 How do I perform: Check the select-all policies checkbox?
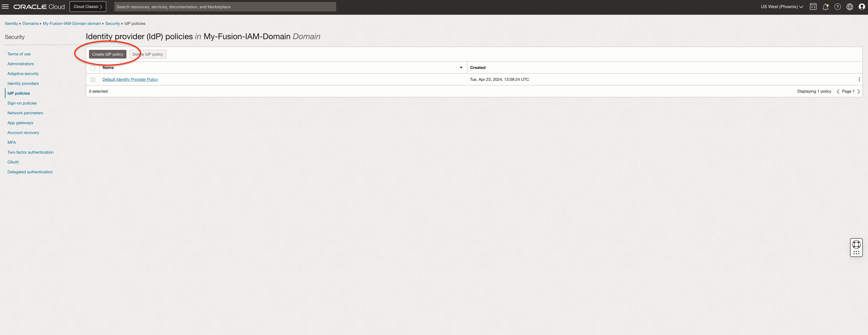coord(93,68)
